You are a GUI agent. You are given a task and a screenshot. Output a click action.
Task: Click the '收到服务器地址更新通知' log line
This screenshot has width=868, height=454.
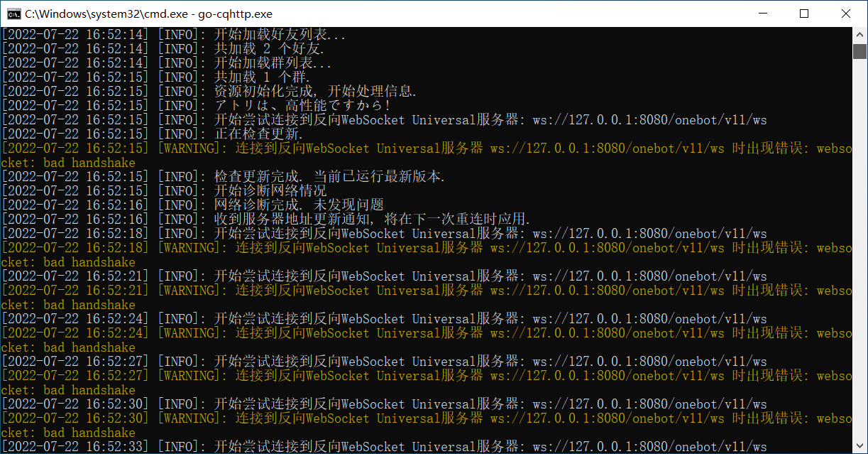372,220
